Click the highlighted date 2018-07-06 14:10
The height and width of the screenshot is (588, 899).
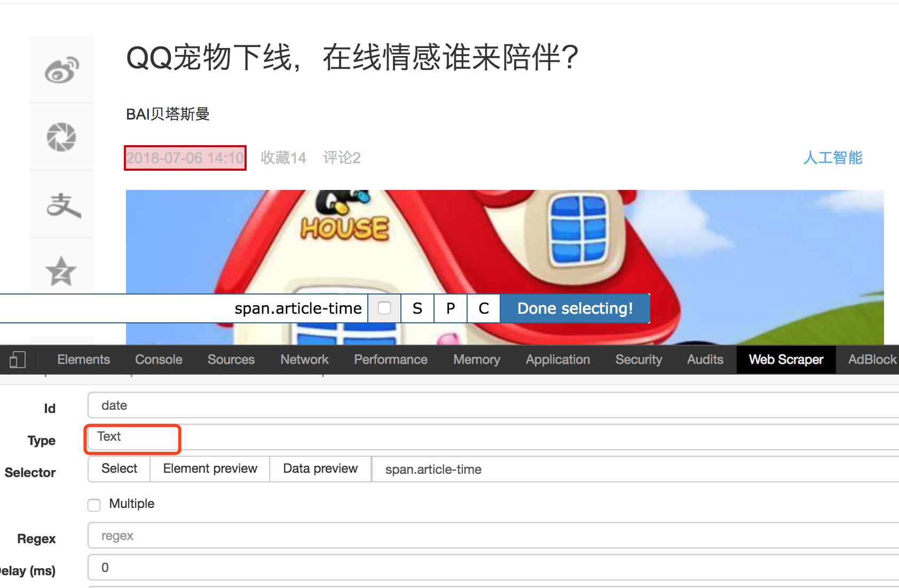(185, 158)
